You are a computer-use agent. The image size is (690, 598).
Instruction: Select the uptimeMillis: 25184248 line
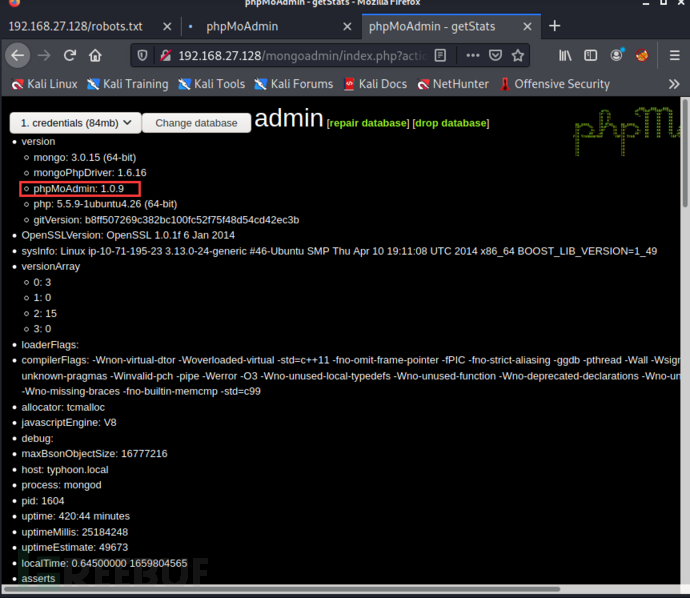pyautogui.click(x=75, y=532)
